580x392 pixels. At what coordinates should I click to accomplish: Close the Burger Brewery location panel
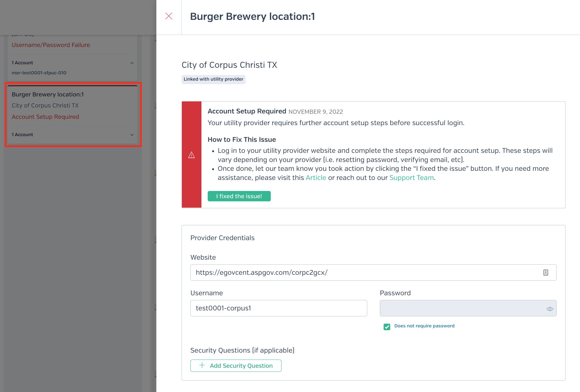169,16
